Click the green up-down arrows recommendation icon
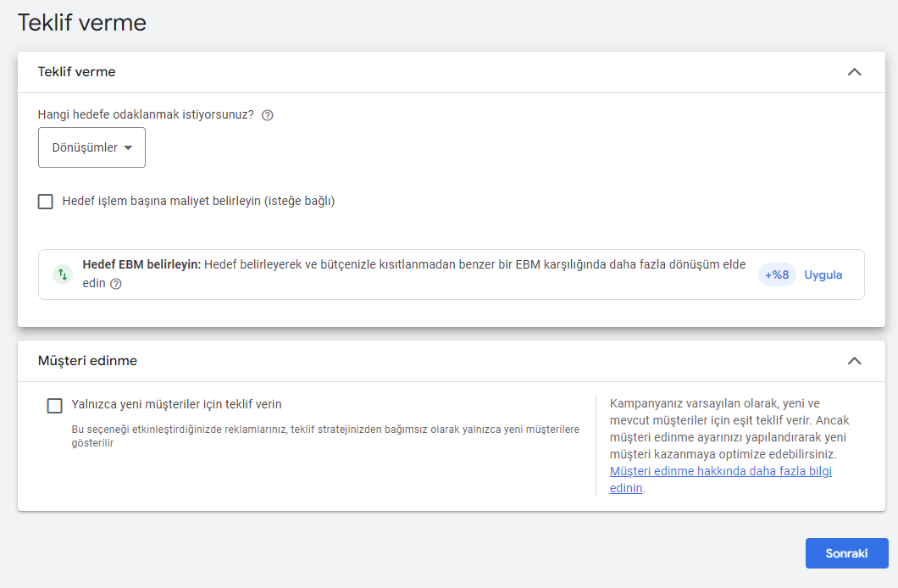 coord(63,275)
